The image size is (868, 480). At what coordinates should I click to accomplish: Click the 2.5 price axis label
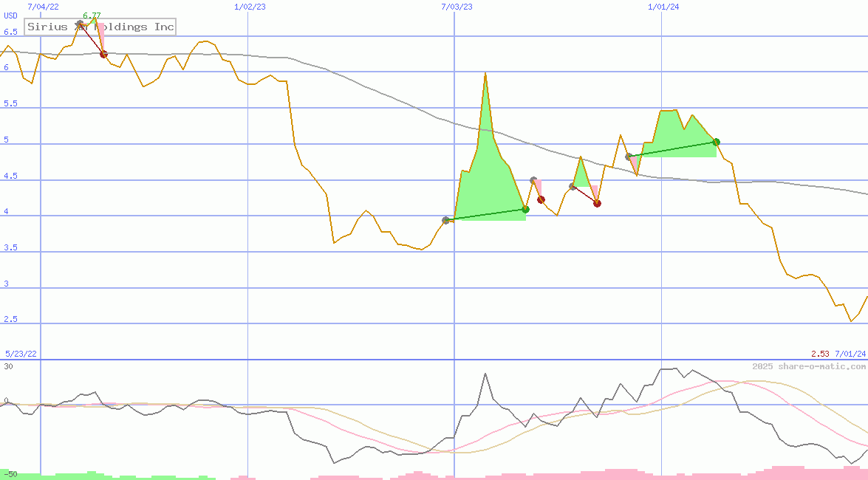tap(10, 320)
